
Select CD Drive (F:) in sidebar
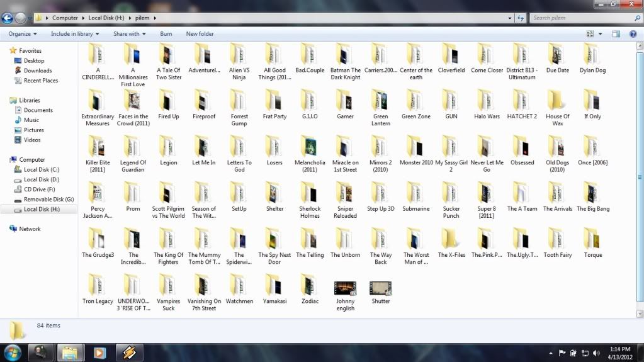tap(39, 189)
